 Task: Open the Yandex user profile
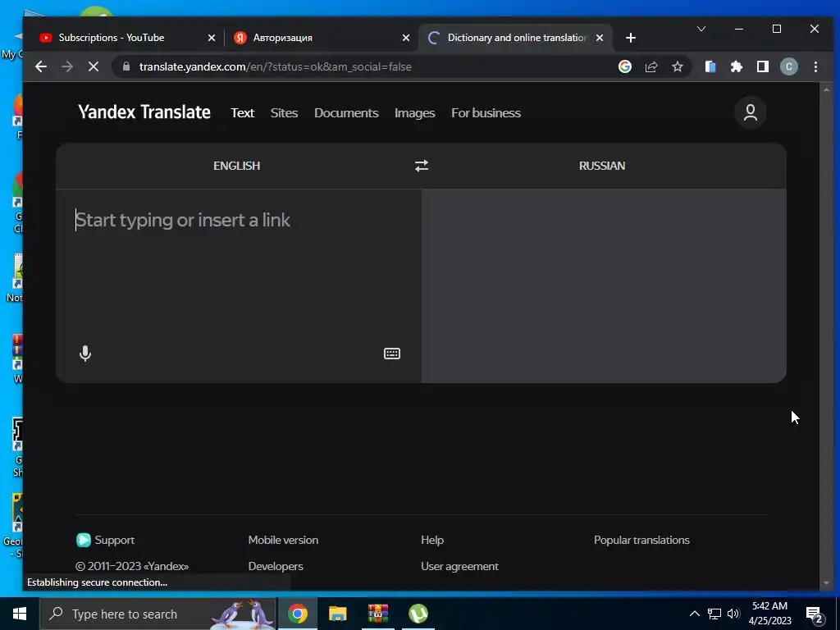tap(751, 112)
